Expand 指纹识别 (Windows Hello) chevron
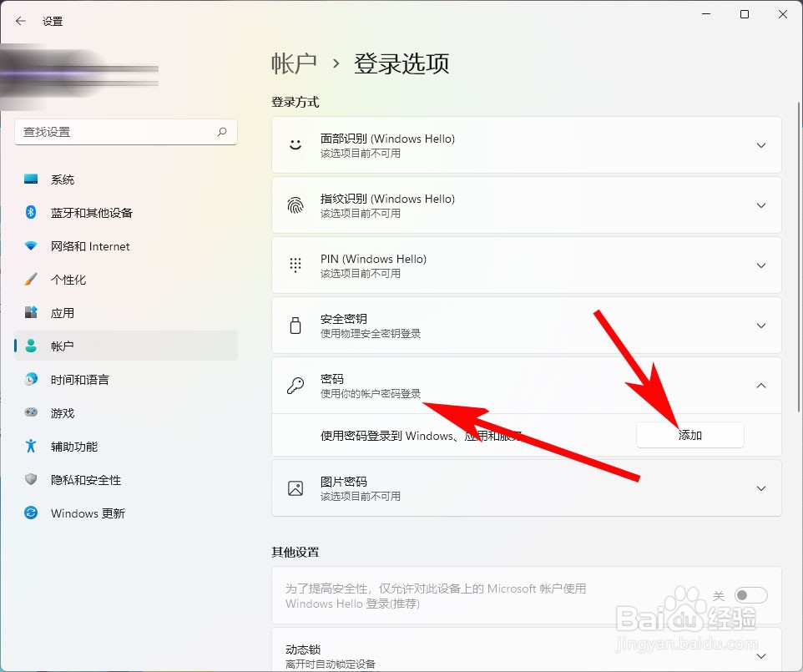Screen dimensions: 803x672 761,205
